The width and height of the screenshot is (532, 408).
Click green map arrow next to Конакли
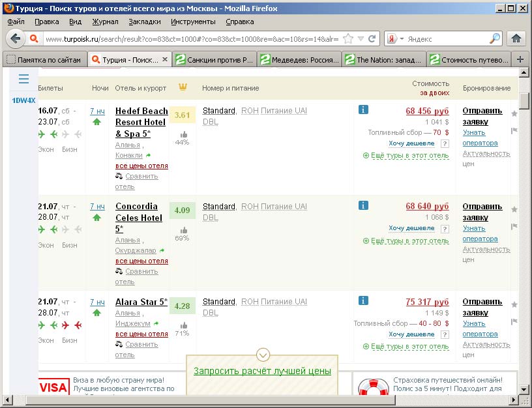(148, 155)
